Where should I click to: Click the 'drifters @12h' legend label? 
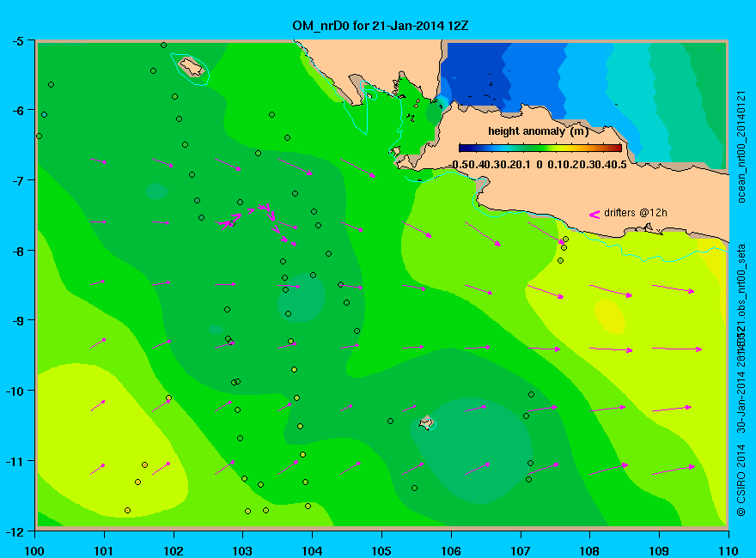pos(636,213)
